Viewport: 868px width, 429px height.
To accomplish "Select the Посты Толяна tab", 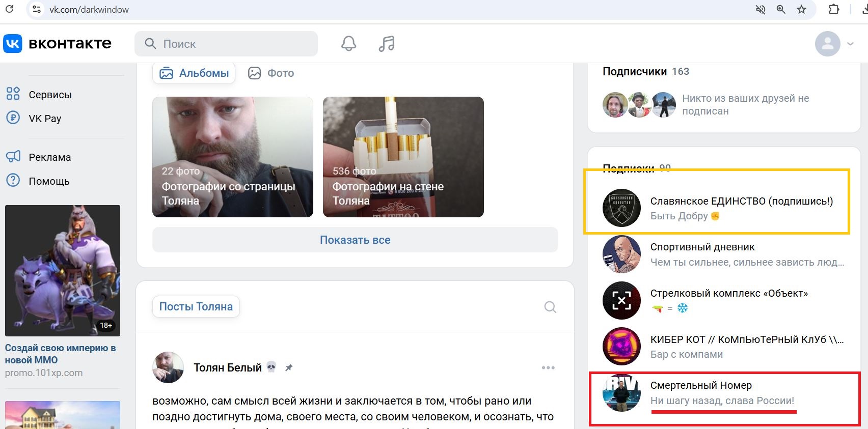I will (x=196, y=307).
